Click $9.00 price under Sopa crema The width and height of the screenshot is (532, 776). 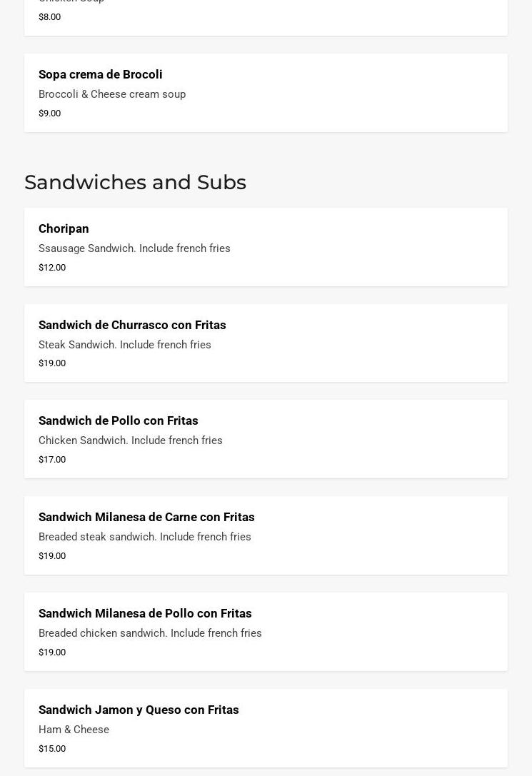pos(49,114)
